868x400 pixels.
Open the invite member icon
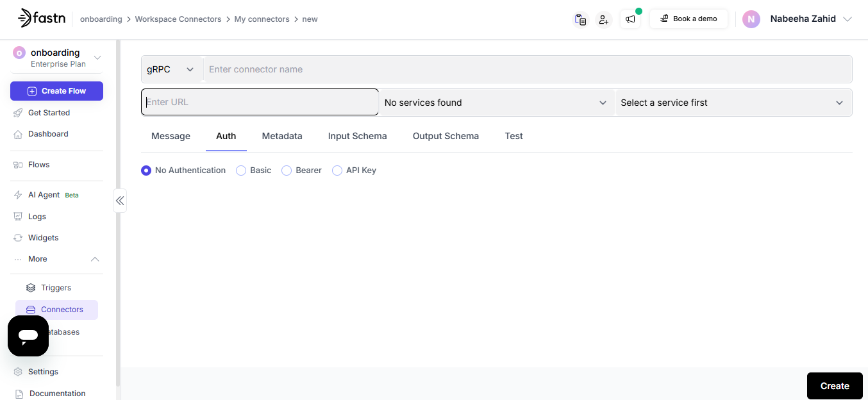pyautogui.click(x=603, y=19)
